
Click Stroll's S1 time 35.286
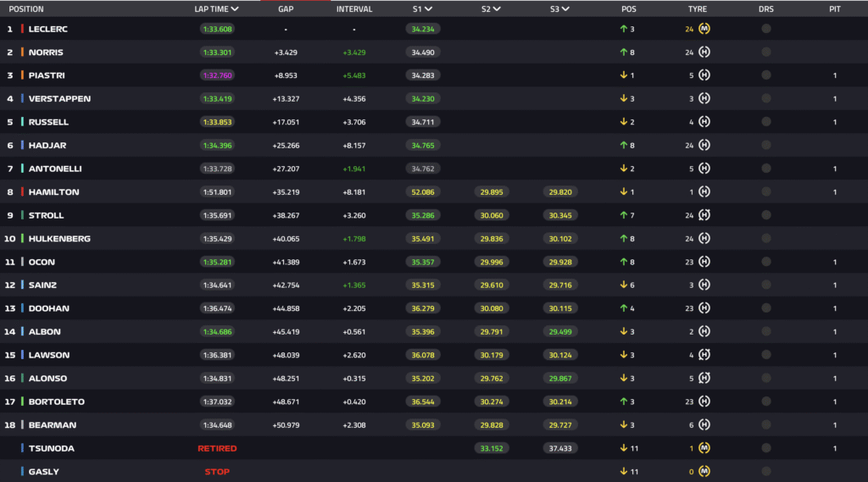click(423, 215)
